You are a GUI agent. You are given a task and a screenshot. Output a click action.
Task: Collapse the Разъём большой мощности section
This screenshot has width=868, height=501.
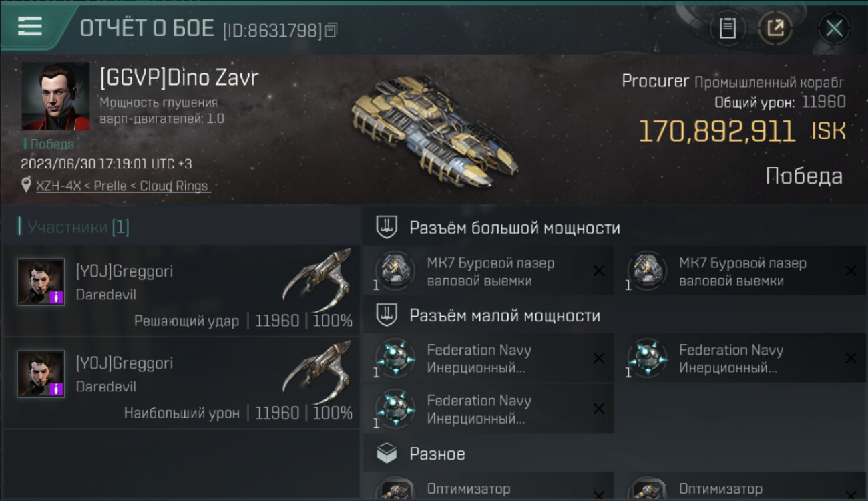click(615, 228)
